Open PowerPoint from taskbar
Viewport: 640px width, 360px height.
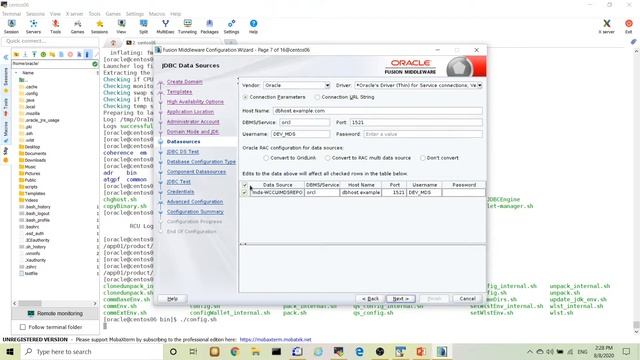point(421,351)
